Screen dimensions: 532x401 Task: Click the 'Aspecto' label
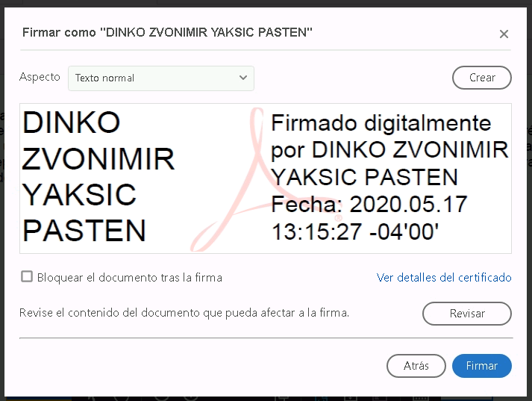click(40, 77)
